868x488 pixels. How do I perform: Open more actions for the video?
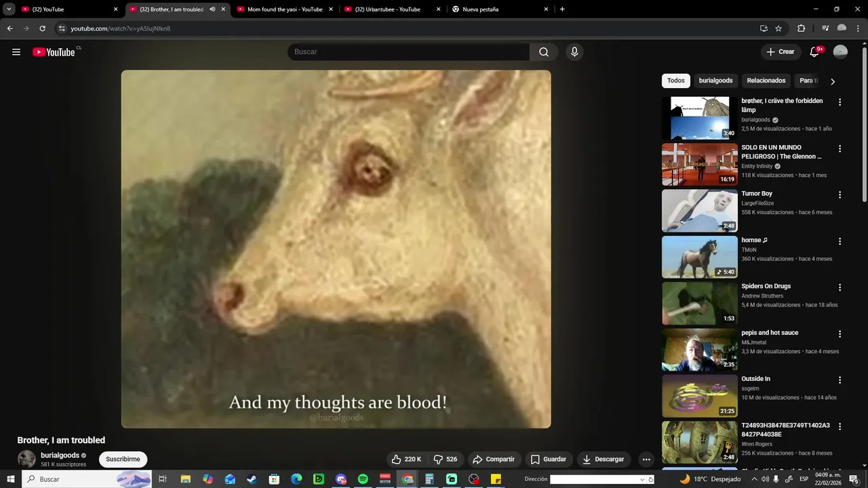646,460
